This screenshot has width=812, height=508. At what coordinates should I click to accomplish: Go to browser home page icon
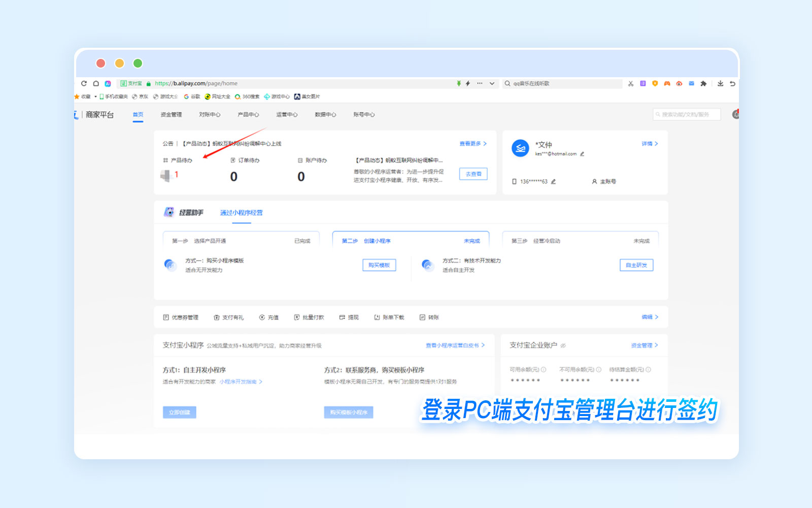tap(96, 83)
